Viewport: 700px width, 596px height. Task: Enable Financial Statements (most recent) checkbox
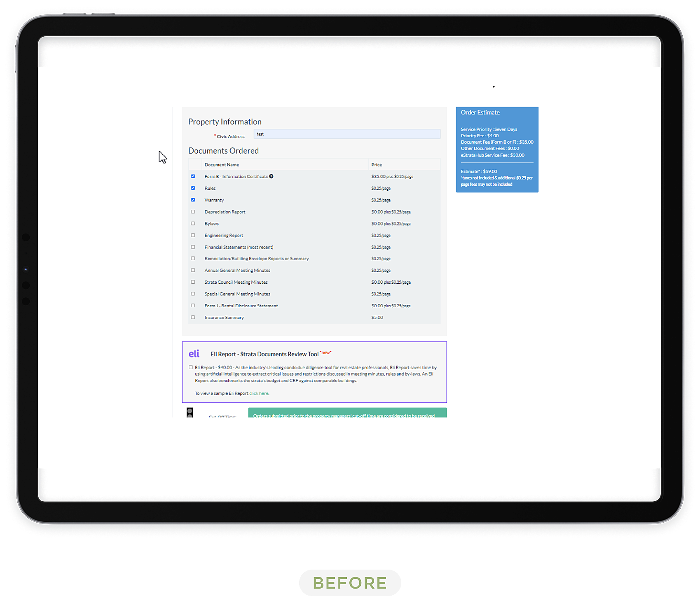click(193, 247)
